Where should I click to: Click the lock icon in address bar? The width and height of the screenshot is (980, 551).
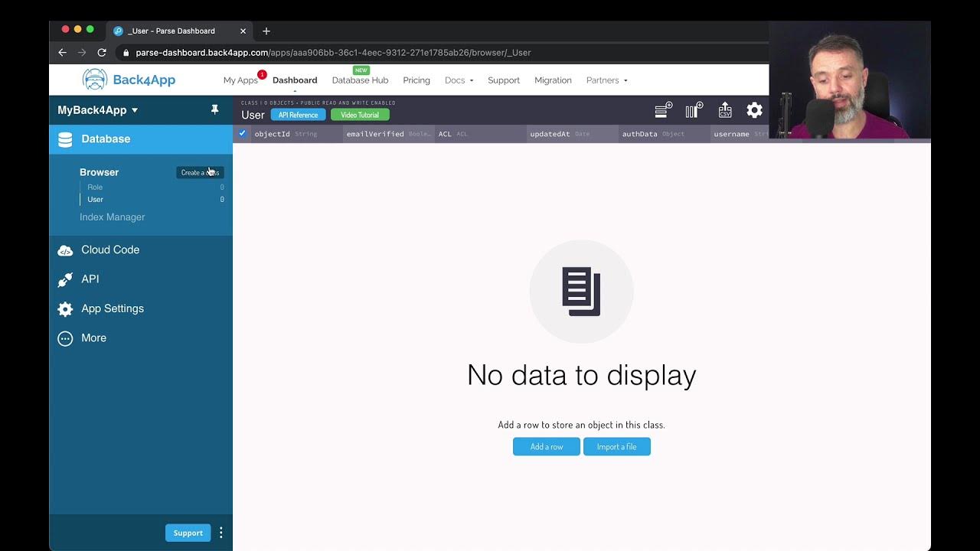click(126, 53)
